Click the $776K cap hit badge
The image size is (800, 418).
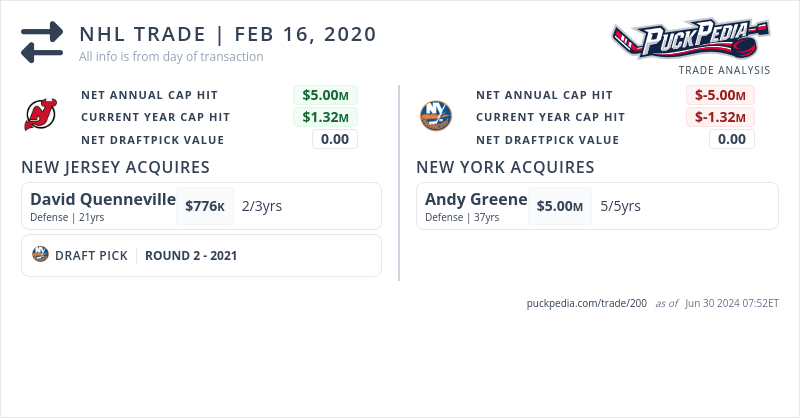[205, 206]
